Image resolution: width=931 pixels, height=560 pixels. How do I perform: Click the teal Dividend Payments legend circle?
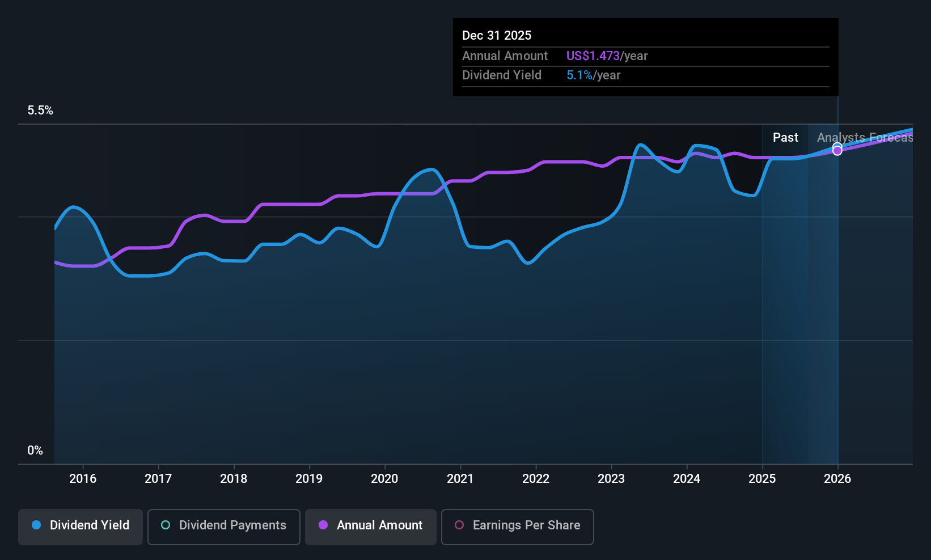coord(166,525)
